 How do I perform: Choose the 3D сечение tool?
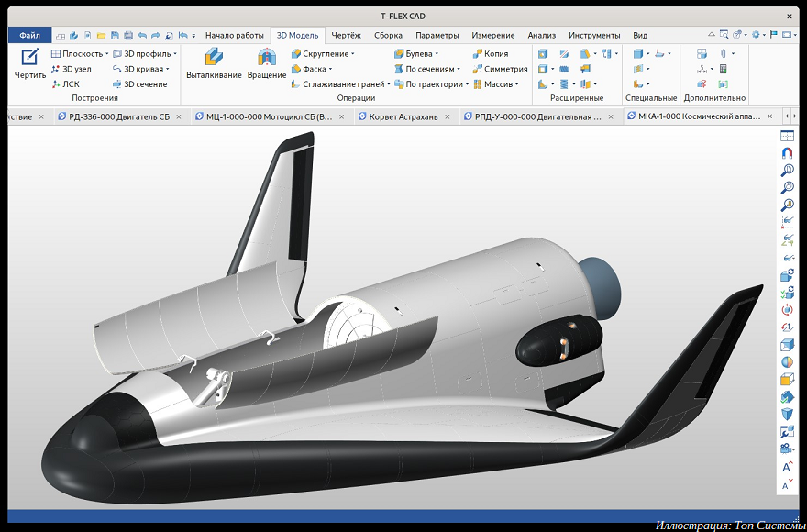(140, 84)
